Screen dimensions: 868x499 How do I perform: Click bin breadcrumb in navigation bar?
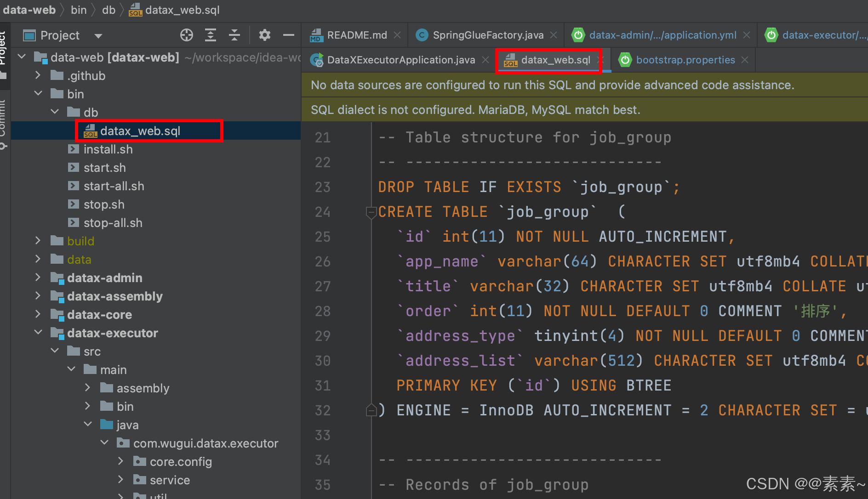click(79, 10)
